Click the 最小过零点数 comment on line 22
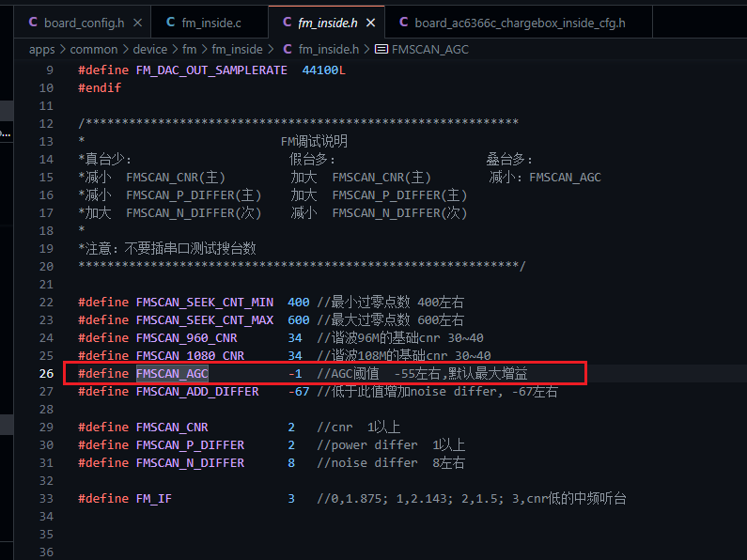747x560 pixels. tap(391, 303)
